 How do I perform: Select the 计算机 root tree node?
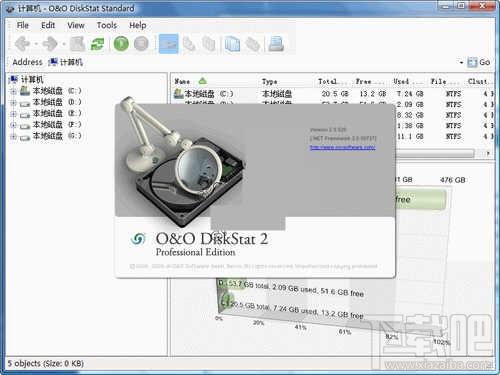tap(32, 79)
